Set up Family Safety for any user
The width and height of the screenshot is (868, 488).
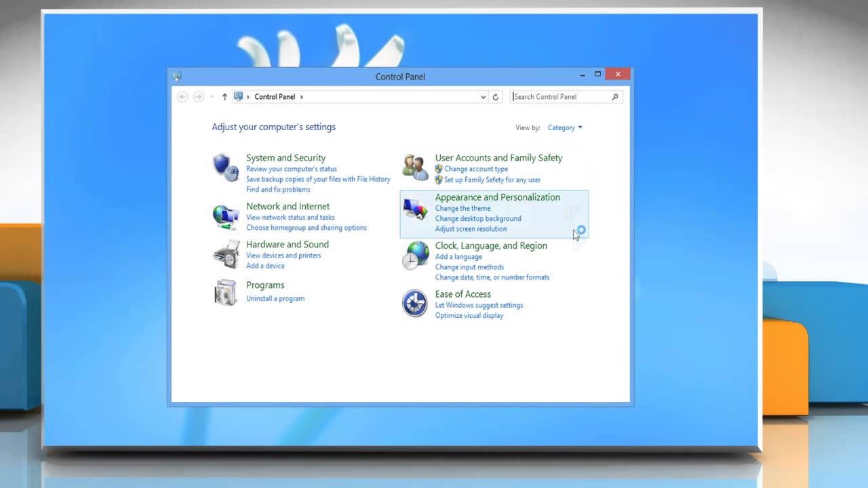tap(492, 180)
